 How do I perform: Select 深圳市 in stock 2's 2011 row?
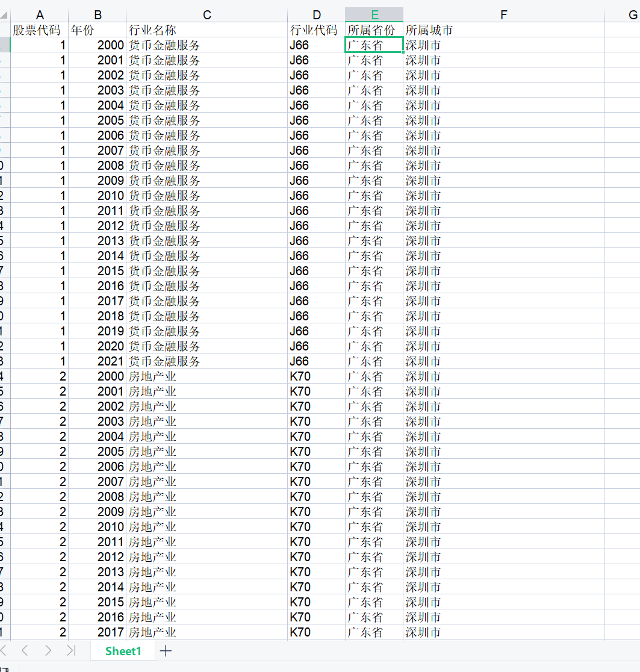[x=504, y=542]
